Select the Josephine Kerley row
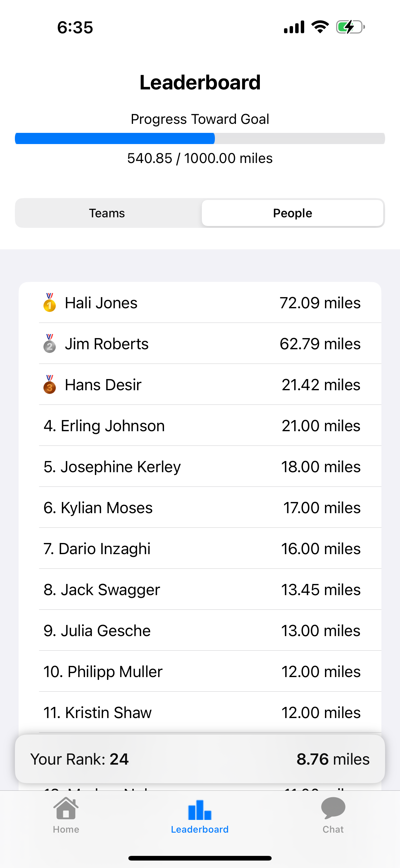Screen dimensions: 400x868 pos(200,466)
